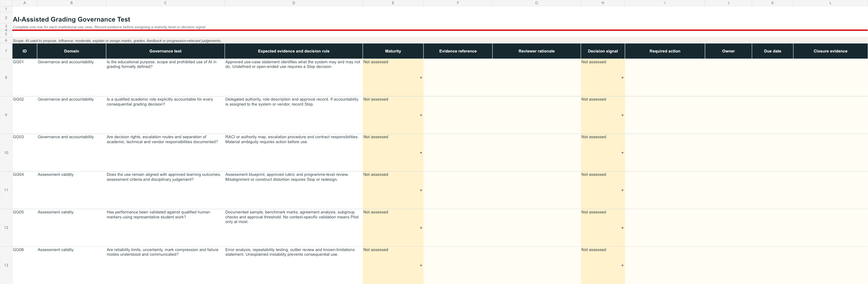This screenshot has height=284, width=868.
Task: Open Maturity dropdown arrow for GG04
Action: [421, 190]
